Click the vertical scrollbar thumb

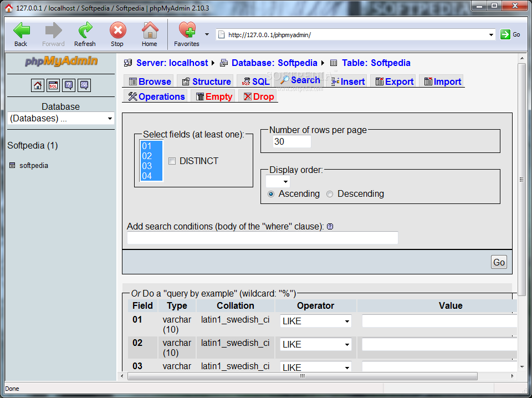tap(522, 180)
